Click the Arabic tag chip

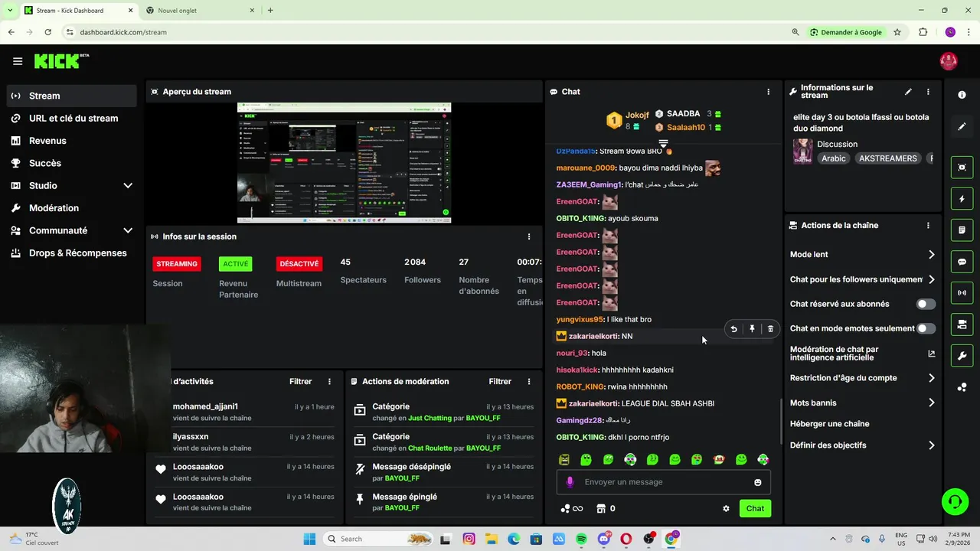(x=834, y=158)
